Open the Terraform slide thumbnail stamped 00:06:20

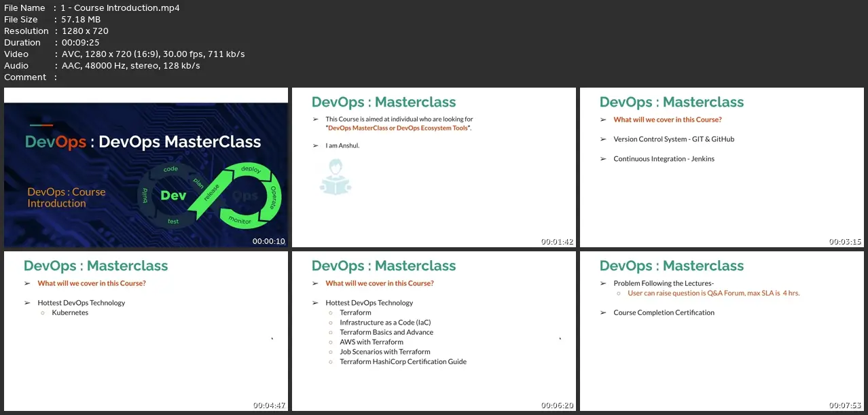434,331
